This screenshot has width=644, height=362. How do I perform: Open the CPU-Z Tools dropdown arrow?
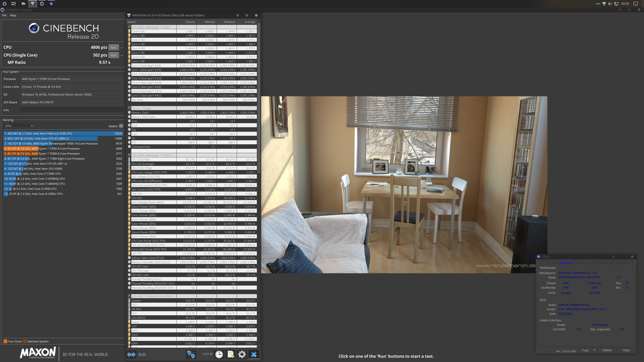click(595, 350)
